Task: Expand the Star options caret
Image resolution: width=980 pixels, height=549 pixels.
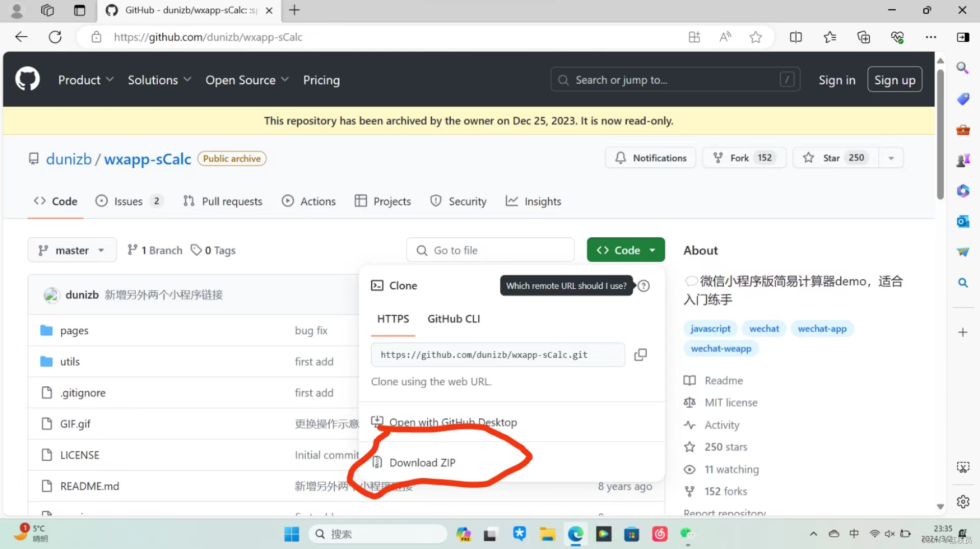Action: pos(891,158)
